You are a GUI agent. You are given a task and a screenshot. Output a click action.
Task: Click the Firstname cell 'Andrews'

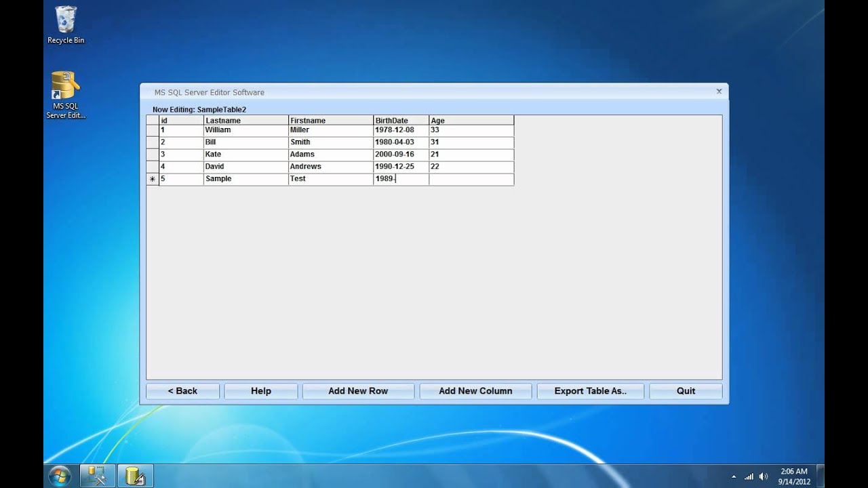click(x=331, y=167)
